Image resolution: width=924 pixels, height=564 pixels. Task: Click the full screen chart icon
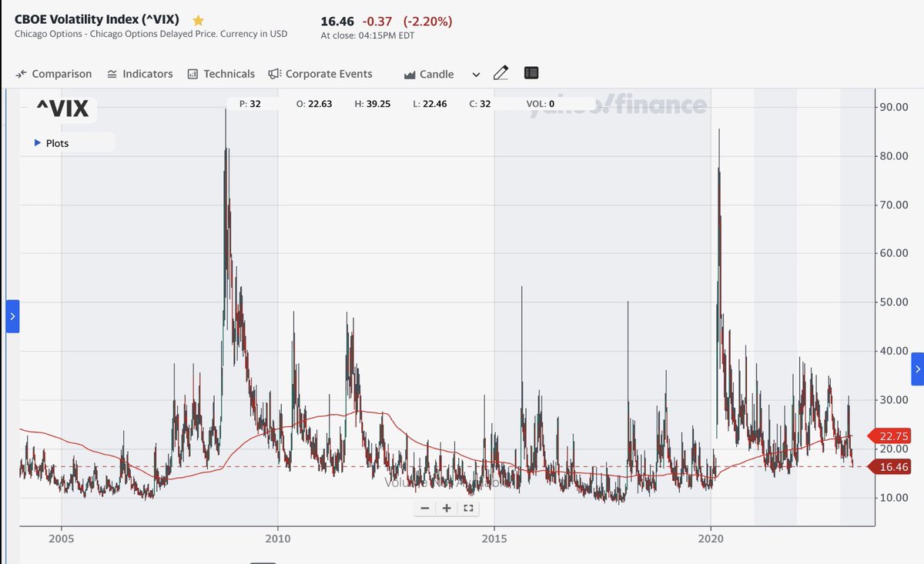(468, 508)
